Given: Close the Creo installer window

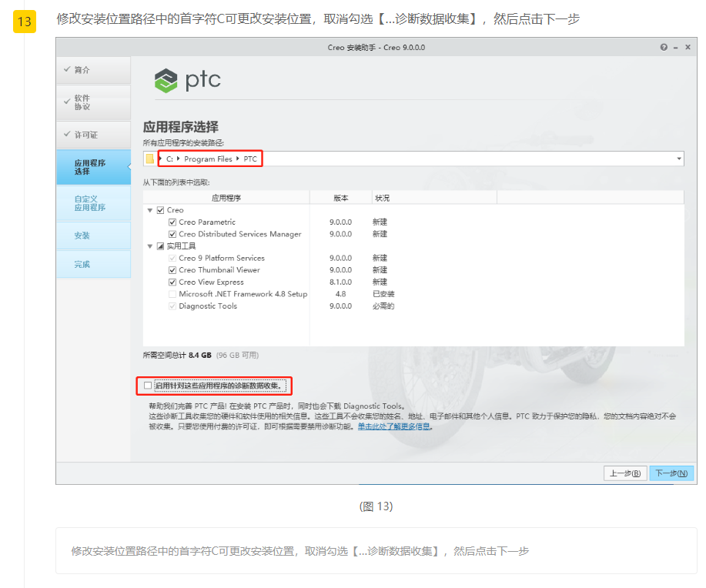Looking at the screenshot, I should pyautogui.click(x=688, y=47).
